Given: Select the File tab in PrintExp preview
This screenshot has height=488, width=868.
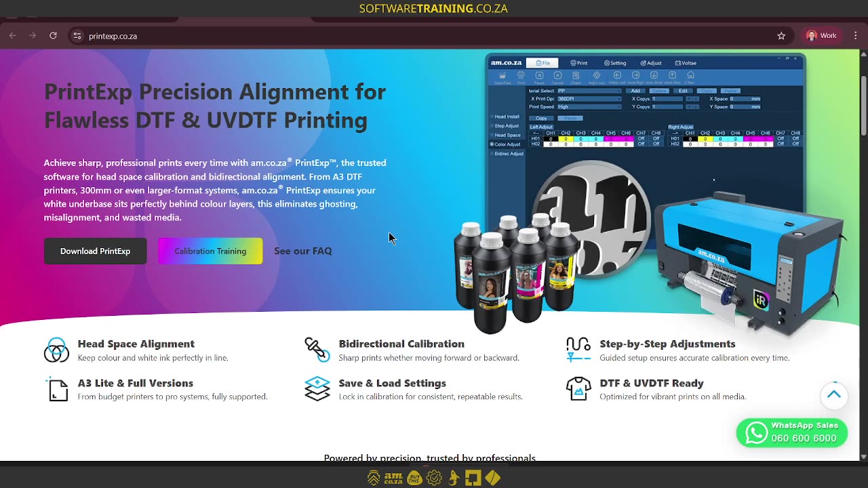Looking at the screenshot, I should 542,63.
